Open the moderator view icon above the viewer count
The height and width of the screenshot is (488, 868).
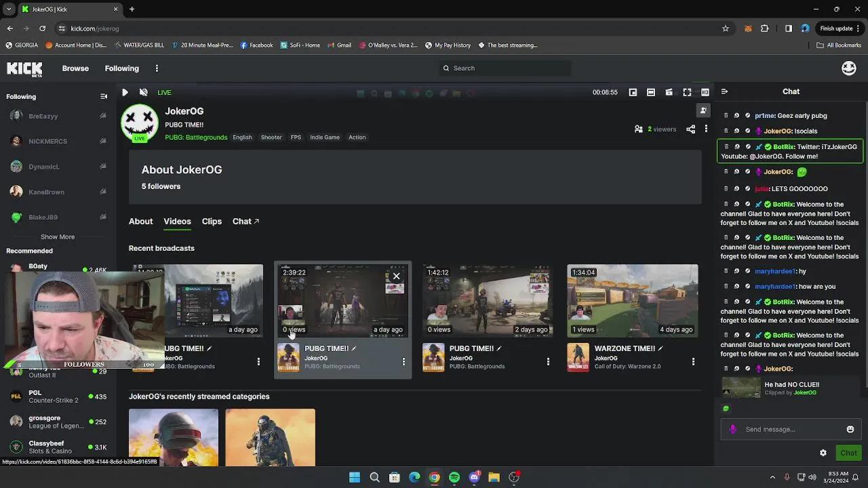[703, 110]
